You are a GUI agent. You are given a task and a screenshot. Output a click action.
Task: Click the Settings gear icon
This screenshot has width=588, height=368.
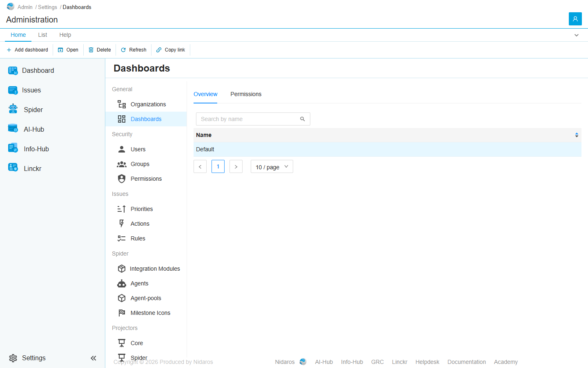point(13,358)
